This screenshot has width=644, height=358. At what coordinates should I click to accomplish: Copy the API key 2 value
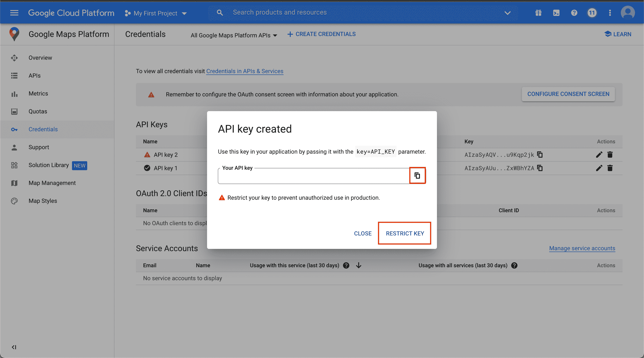(x=540, y=155)
